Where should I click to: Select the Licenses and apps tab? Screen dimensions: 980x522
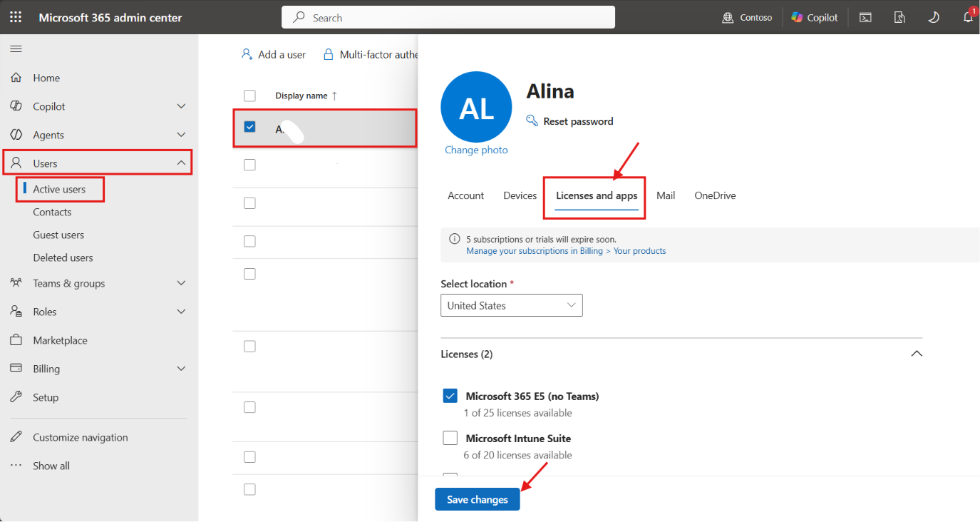(x=597, y=196)
